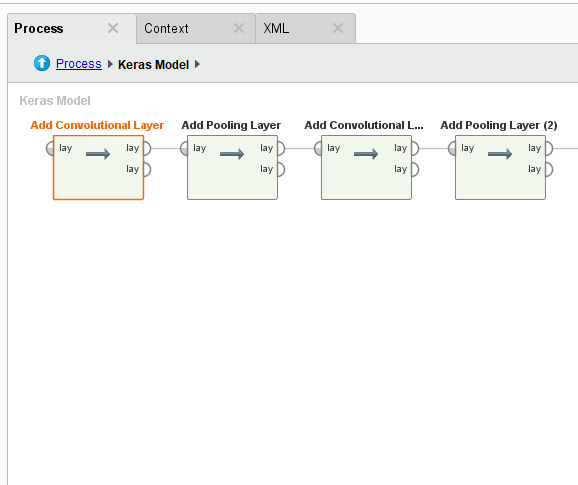Click the Add Convolutional L... title text
Image resolution: width=578 pixels, height=485 pixels.
[364, 125]
